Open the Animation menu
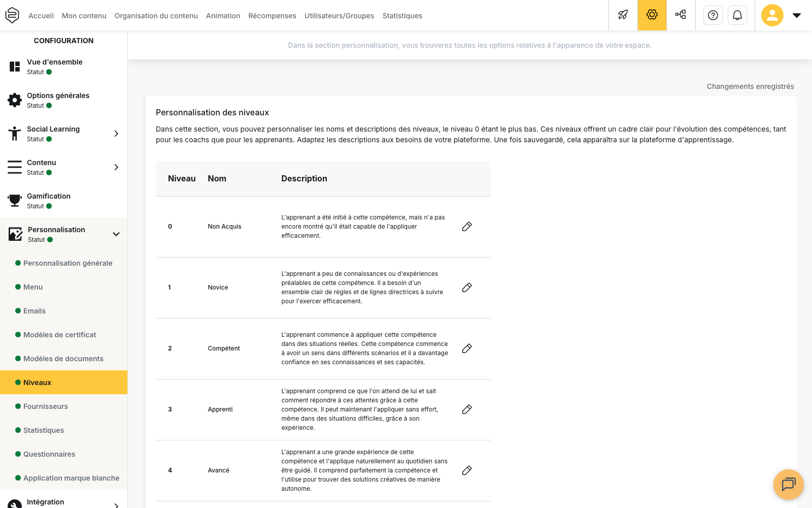The width and height of the screenshot is (812, 508). (223, 16)
